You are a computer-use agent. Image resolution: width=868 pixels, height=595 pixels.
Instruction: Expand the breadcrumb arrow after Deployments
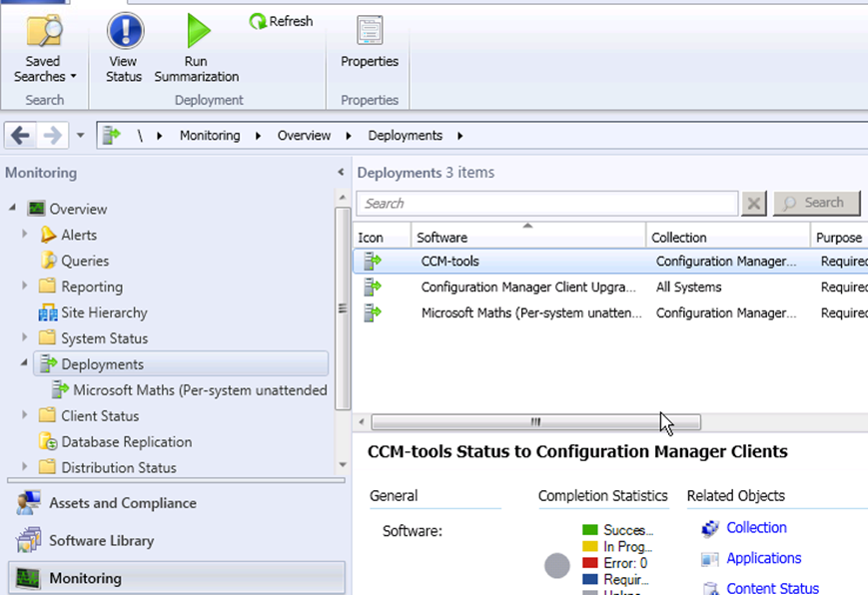tap(460, 136)
